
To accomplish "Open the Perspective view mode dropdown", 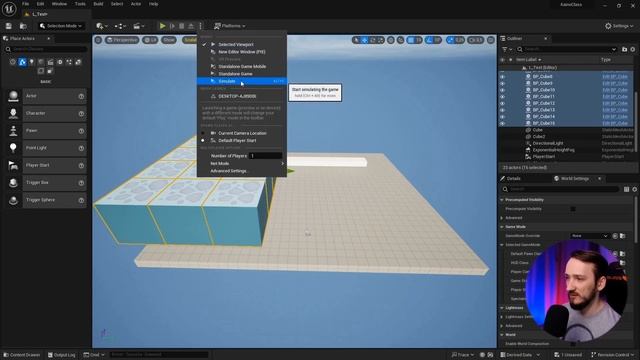I will click(122, 40).
